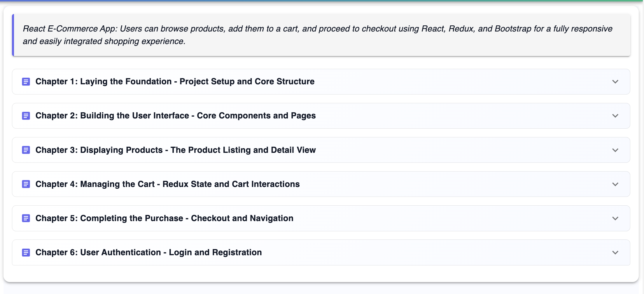Expand Chapter 2 with the chevron arrow
Viewport: 644px width, 294px height.
[615, 116]
